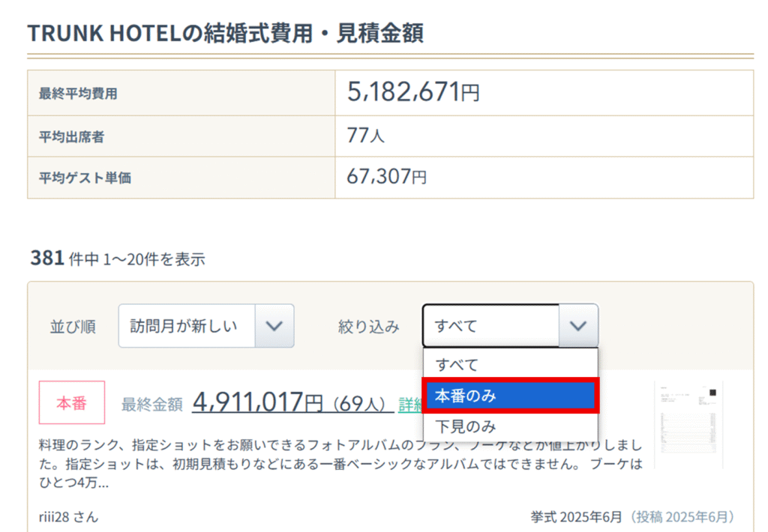The height and width of the screenshot is (532, 768).
Task: Click the 5,182,671円 average cost value
Action: coord(413,92)
